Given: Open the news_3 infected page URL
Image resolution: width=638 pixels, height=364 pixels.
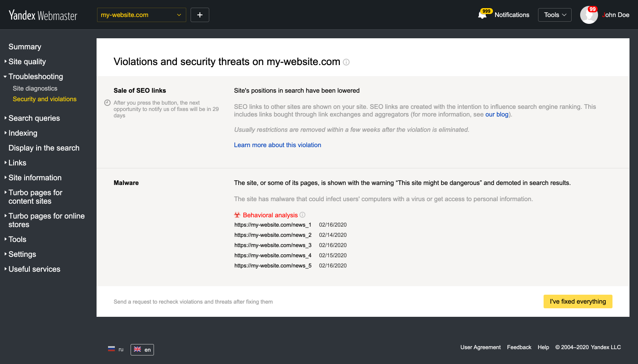Looking at the screenshot, I should pos(273,245).
